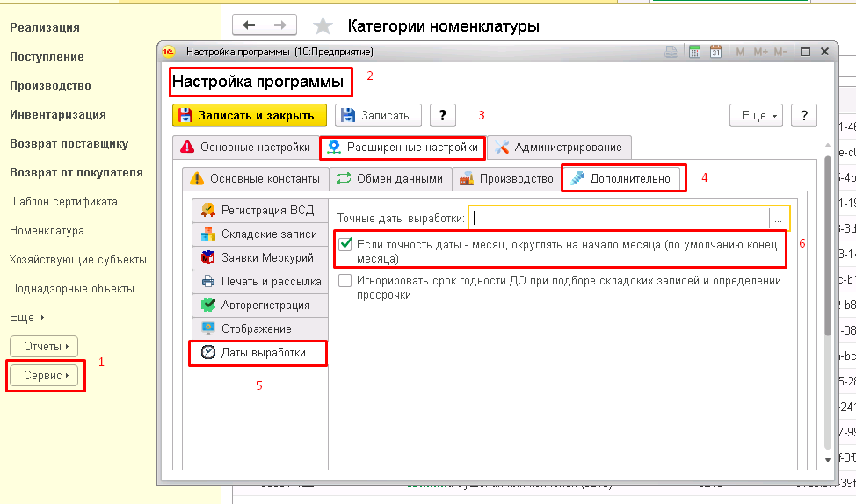Open Поступление in sidebar
Image resolution: width=856 pixels, height=504 pixels.
click(x=47, y=57)
